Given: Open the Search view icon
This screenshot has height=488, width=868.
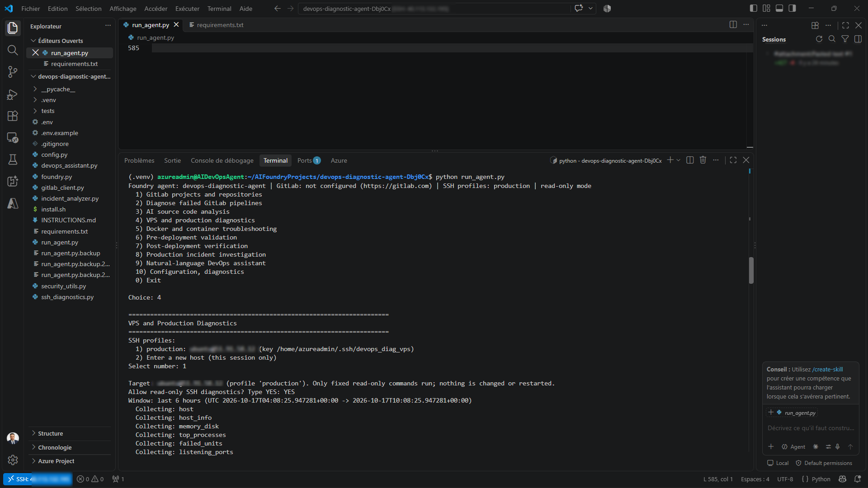Looking at the screenshot, I should [x=13, y=50].
